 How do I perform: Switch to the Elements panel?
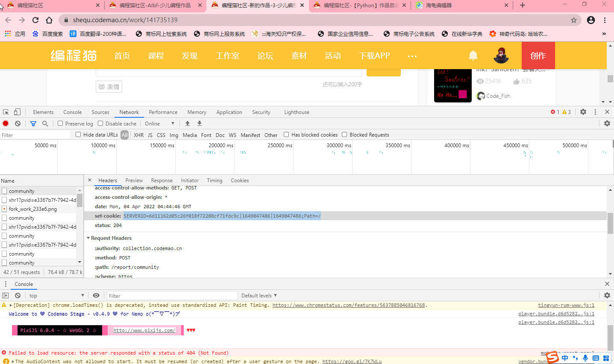coord(43,112)
